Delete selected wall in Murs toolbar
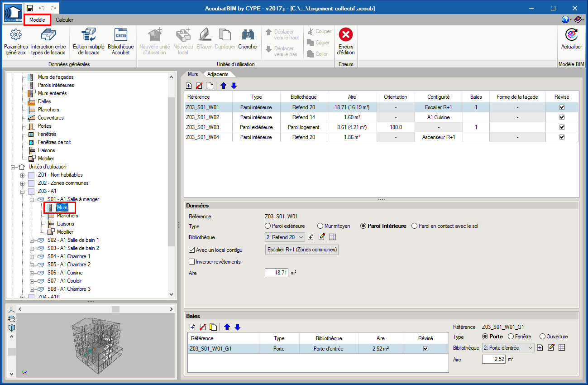The image size is (588, 385). (x=199, y=86)
